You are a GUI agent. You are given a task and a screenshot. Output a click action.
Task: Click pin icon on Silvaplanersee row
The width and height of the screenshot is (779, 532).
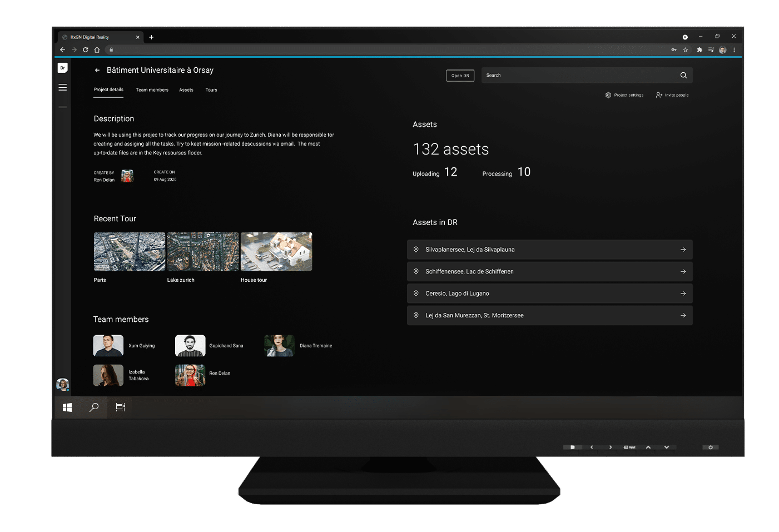416,250
